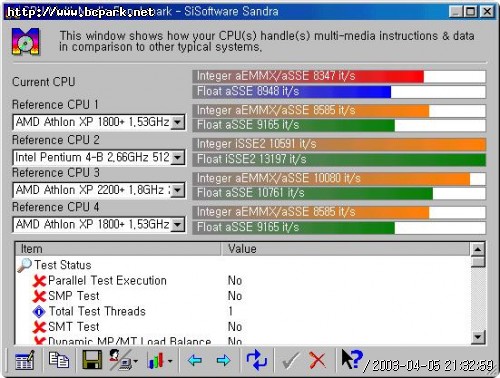Select the Total Test Threads row

pos(243,311)
